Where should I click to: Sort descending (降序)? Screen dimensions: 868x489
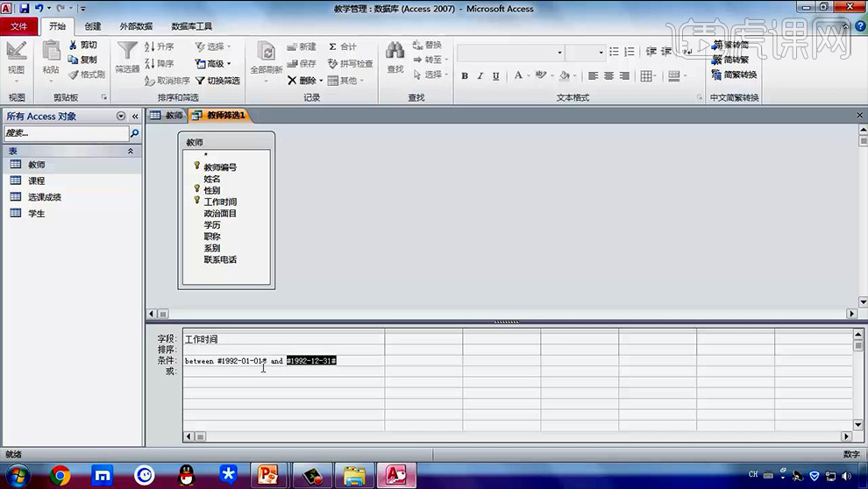pos(160,64)
